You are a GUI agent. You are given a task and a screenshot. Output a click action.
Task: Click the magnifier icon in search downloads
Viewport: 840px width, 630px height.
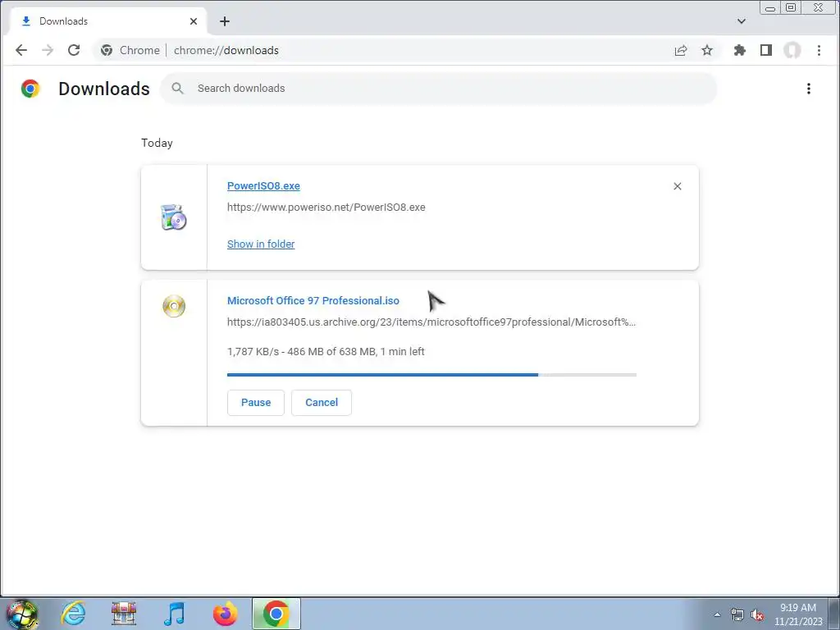[x=178, y=89]
